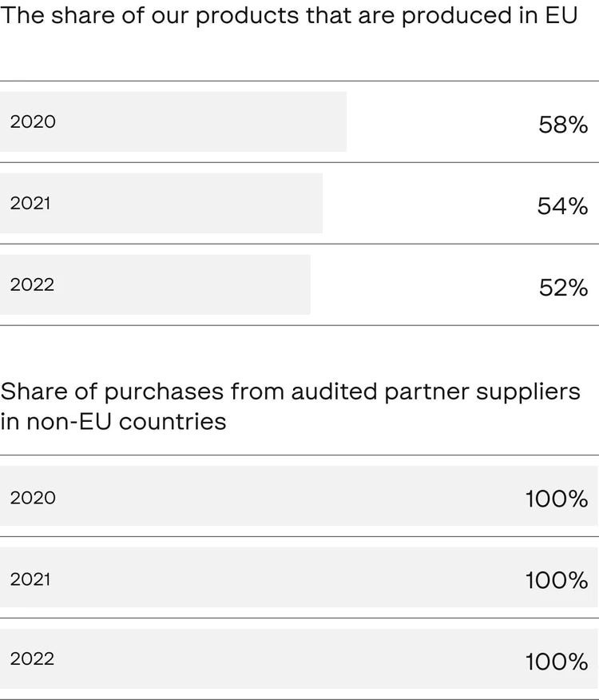Click the EU production share heading
Viewport: 599px width, 700px height.
(289, 17)
